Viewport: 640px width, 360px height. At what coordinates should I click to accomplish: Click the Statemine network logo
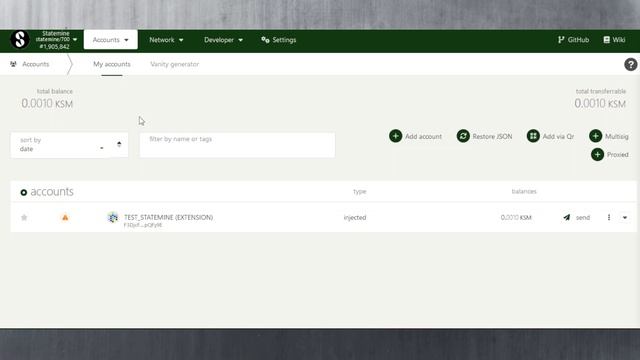pos(20,40)
